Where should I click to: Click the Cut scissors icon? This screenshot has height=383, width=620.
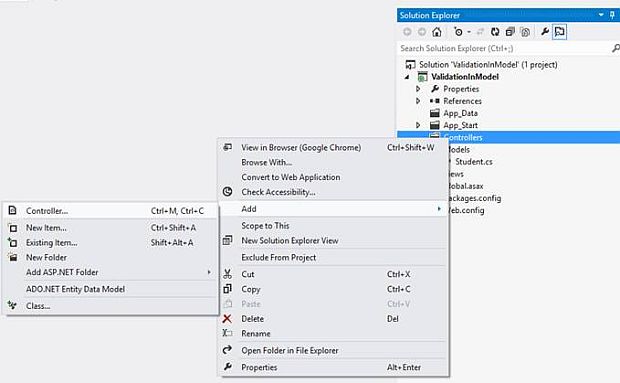[227, 274]
